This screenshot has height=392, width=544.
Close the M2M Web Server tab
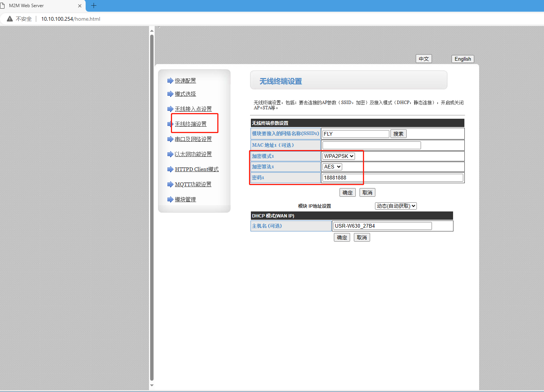pos(80,6)
